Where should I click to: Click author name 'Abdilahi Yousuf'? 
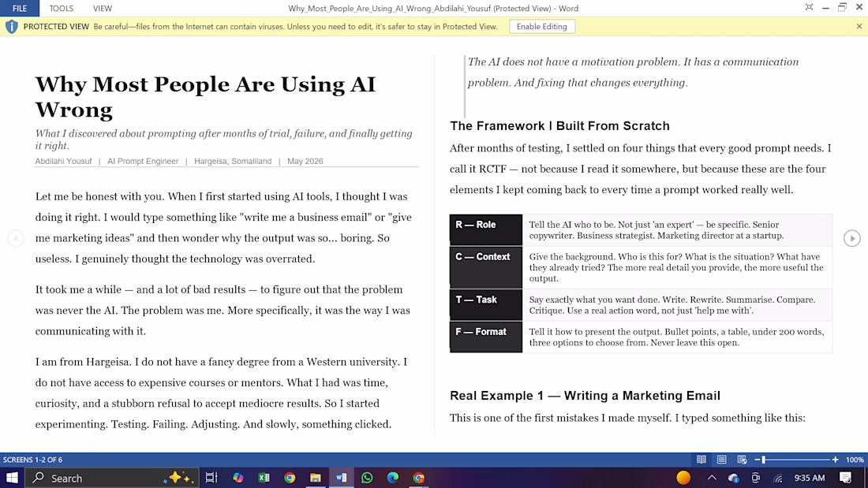(64, 161)
